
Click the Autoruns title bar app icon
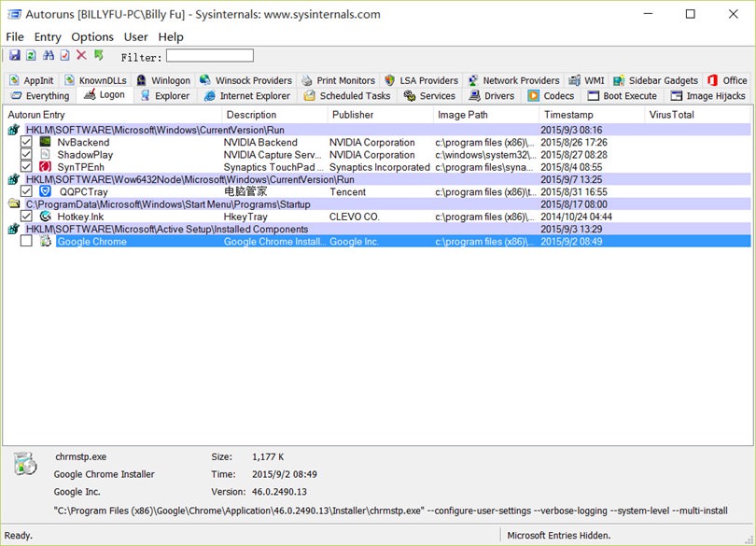tap(14, 14)
